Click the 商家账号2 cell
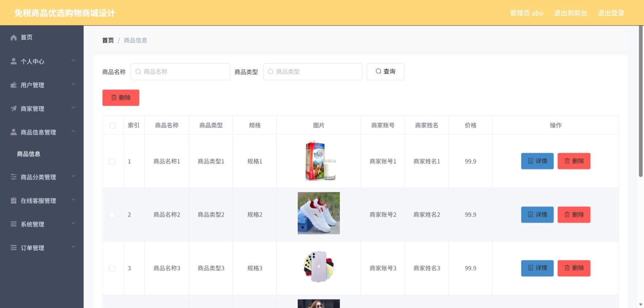The width and height of the screenshot is (644, 308). click(383, 215)
